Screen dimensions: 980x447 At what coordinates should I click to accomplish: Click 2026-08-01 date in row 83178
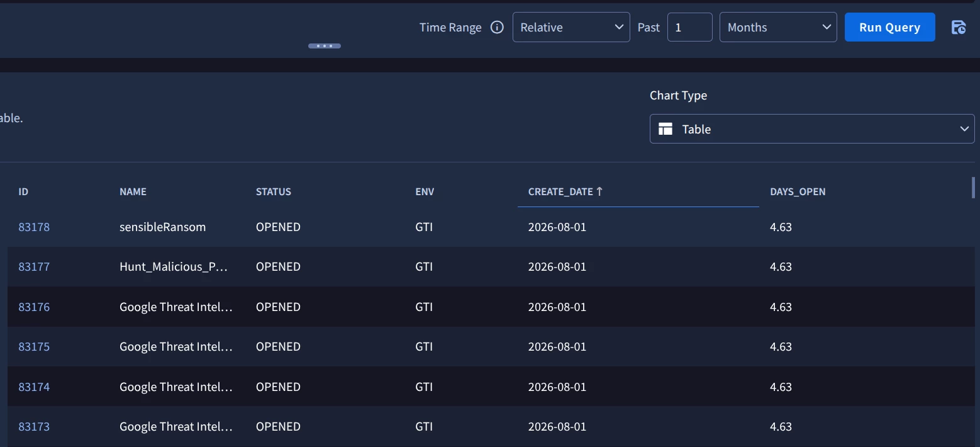coord(557,227)
